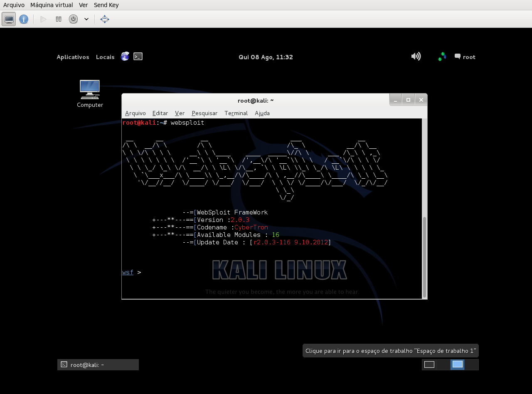532x394 pixels.
Task: Open virtual machine details info
Action: [24, 19]
